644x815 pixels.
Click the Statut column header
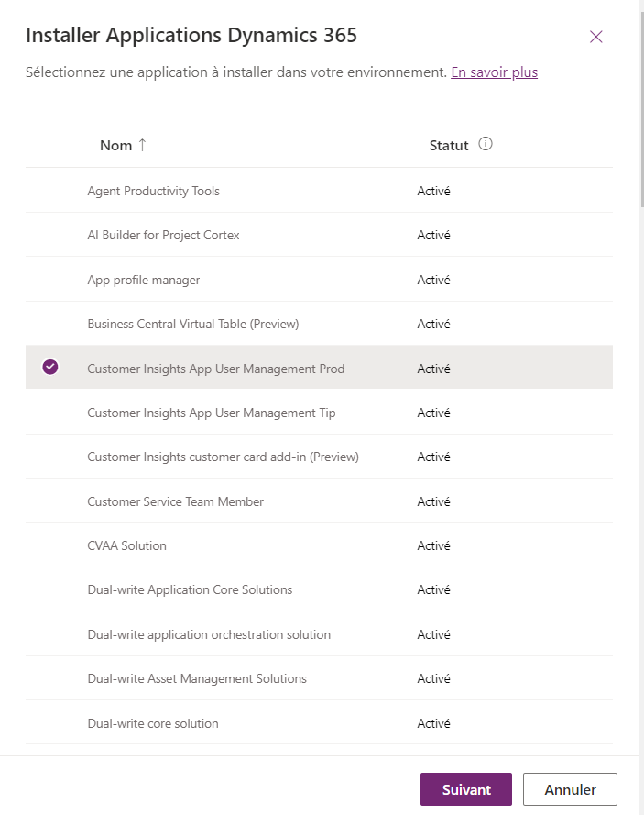pos(449,145)
